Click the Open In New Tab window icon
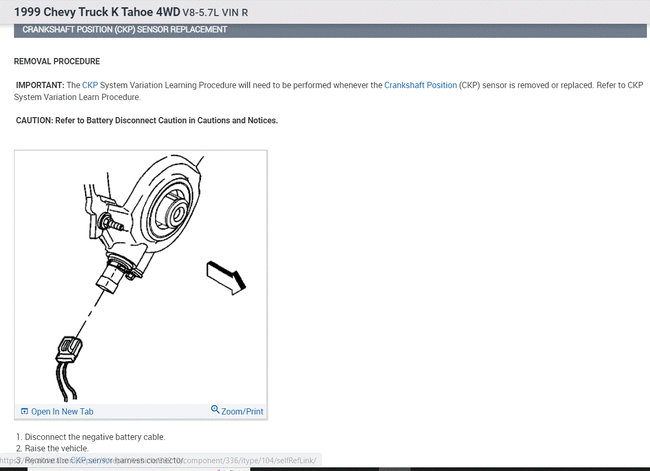 pos(24,411)
